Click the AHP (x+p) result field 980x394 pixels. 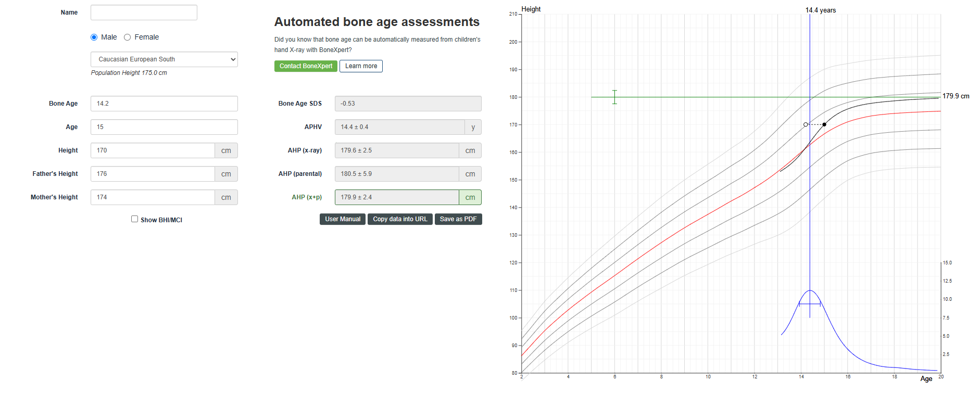[x=397, y=197]
